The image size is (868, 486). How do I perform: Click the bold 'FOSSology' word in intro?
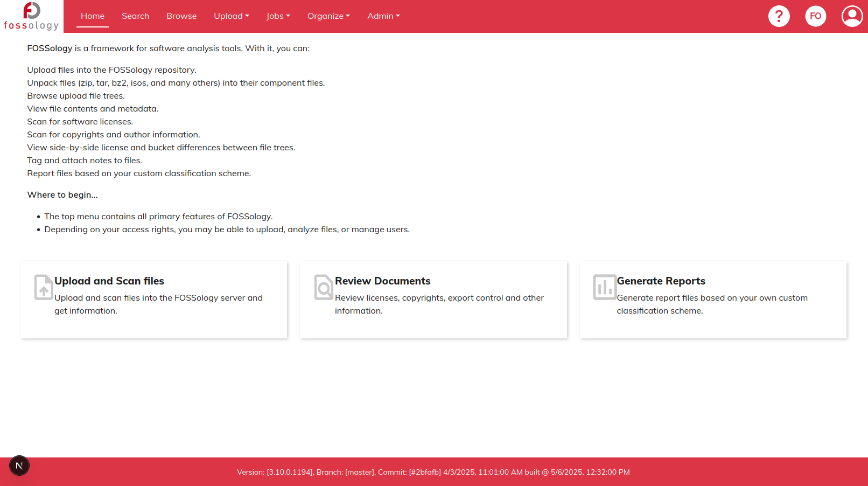[50, 48]
